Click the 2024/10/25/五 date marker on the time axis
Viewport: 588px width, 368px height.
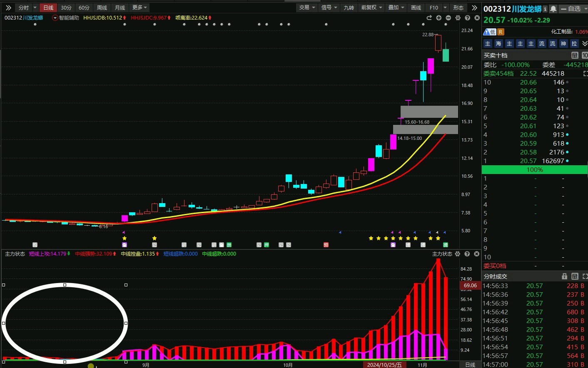384,365
